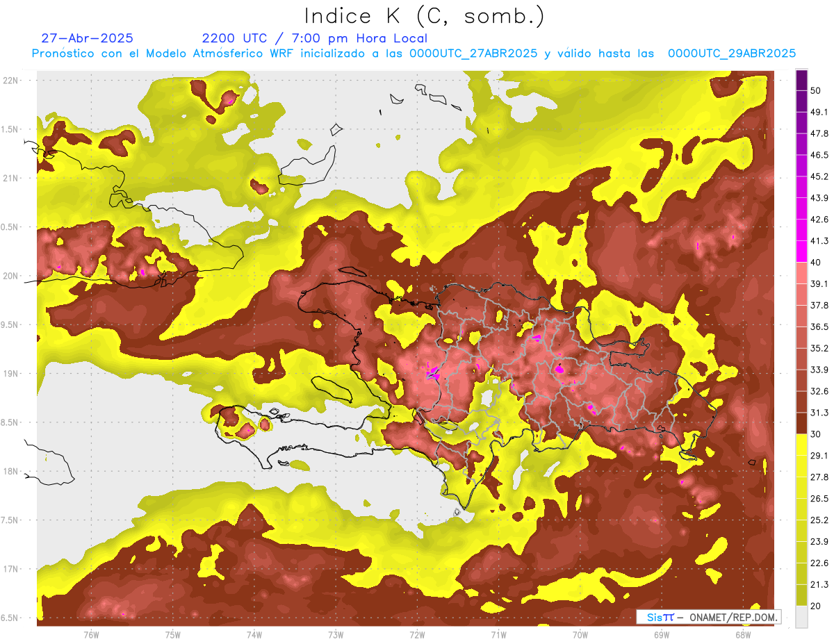834x644 pixels.
Task: Click the "71W" longitude axis label
Action: point(498,635)
